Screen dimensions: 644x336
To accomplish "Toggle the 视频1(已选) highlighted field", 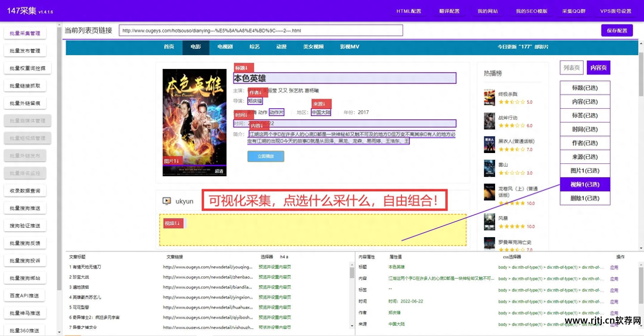I will [x=585, y=184].
